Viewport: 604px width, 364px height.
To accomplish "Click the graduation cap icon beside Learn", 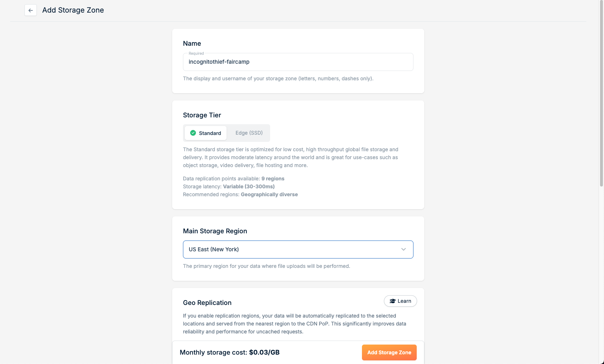I will (x=393, y=301).
